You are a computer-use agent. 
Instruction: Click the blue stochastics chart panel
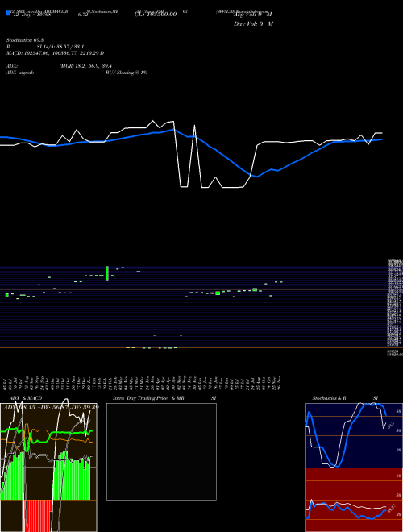click(x=354, y=435)
